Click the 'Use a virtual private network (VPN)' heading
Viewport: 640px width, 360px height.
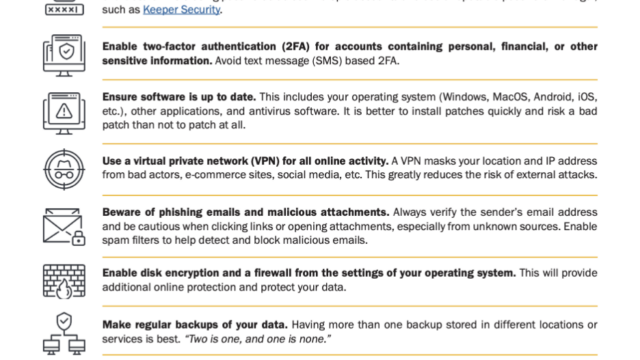pos(245,161)
